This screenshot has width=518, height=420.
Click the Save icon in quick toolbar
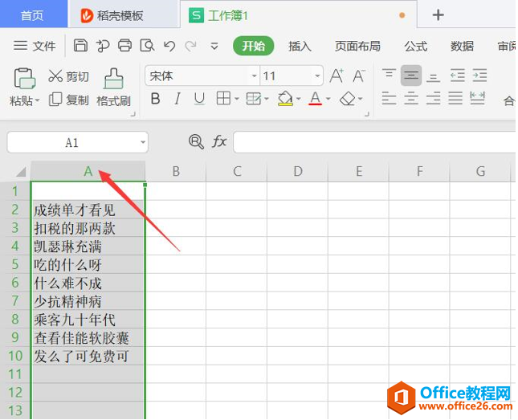(80, 46)
